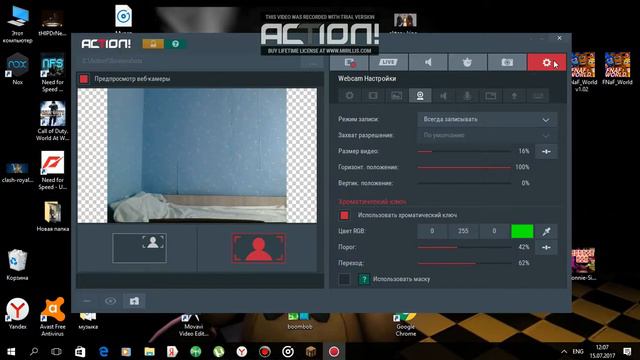Select the small corner webcam layout thumbnail

pyautogui.click(x=140, y=248)
